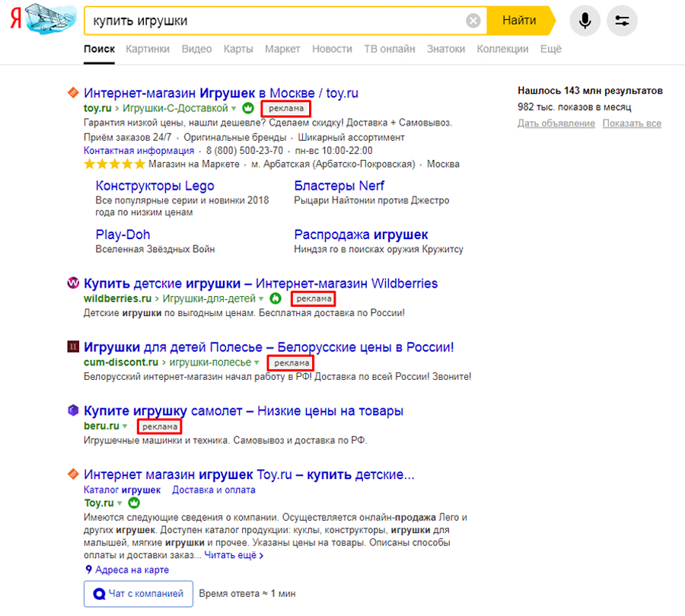Open the Конструкторы Lego sitelink

coord(155,186)
